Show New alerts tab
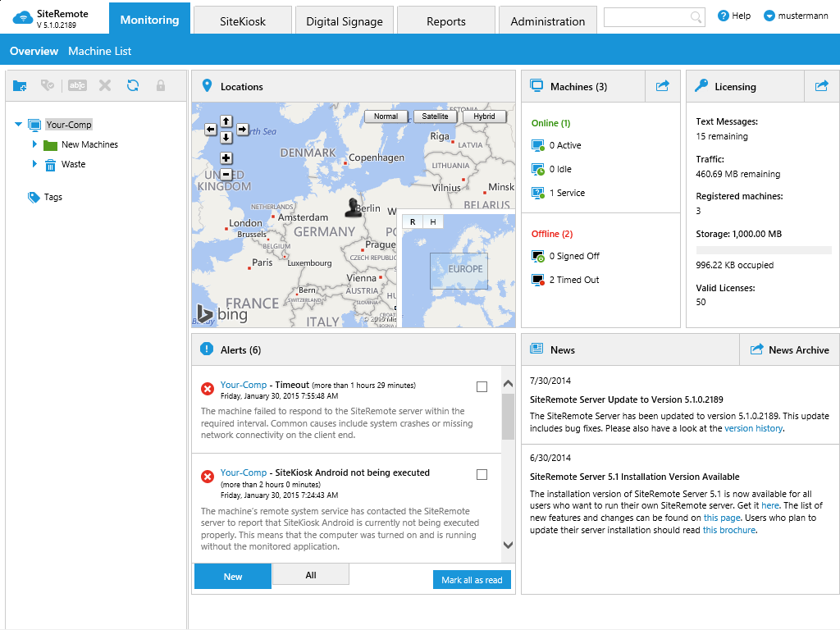840x630 pixels. point(232,577)
